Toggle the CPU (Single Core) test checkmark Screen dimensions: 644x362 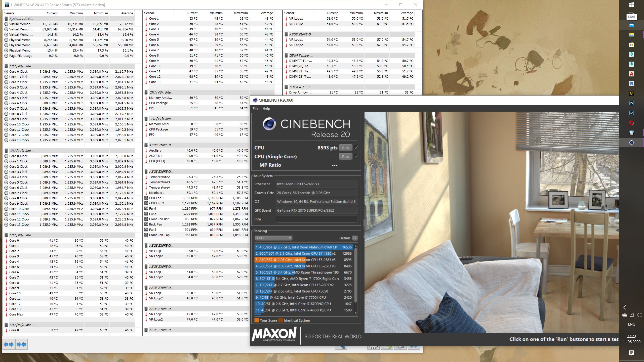(x=356, y=156)
